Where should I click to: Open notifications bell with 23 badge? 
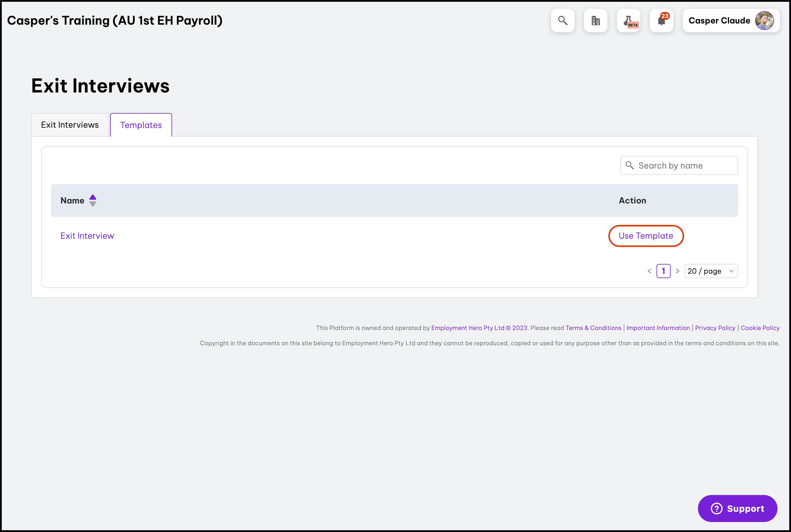point(662,21)
